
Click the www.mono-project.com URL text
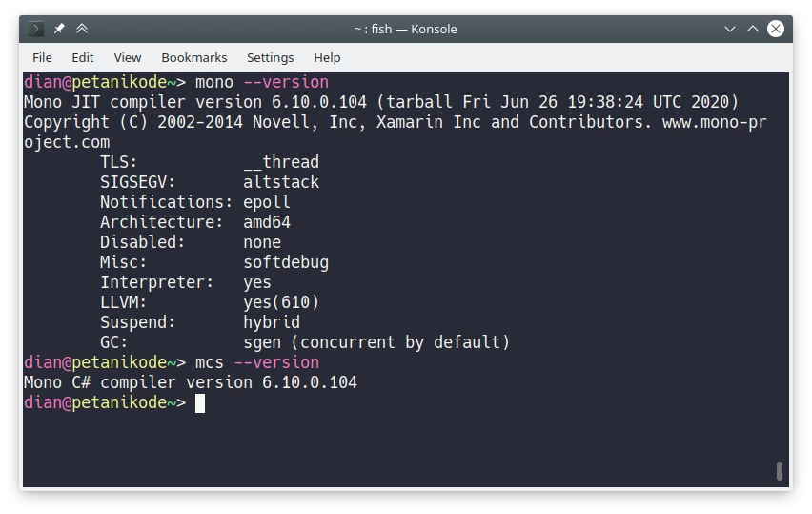coord(714,122)
